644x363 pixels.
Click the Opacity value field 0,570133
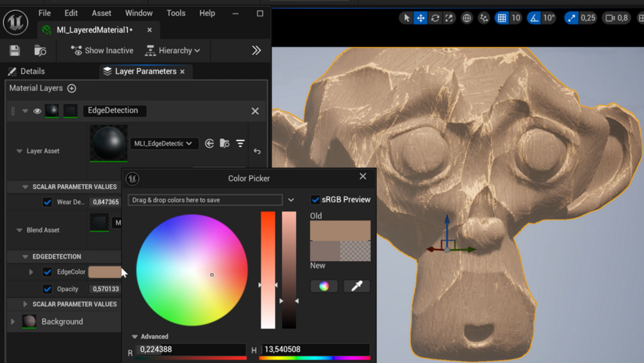[105, 289]
